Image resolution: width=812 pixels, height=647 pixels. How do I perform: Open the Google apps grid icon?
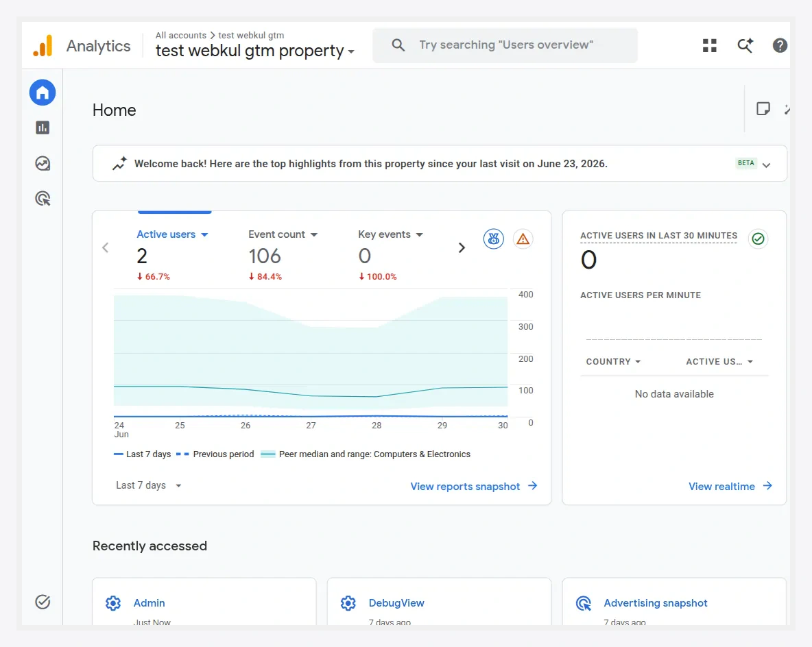point(709,45)
